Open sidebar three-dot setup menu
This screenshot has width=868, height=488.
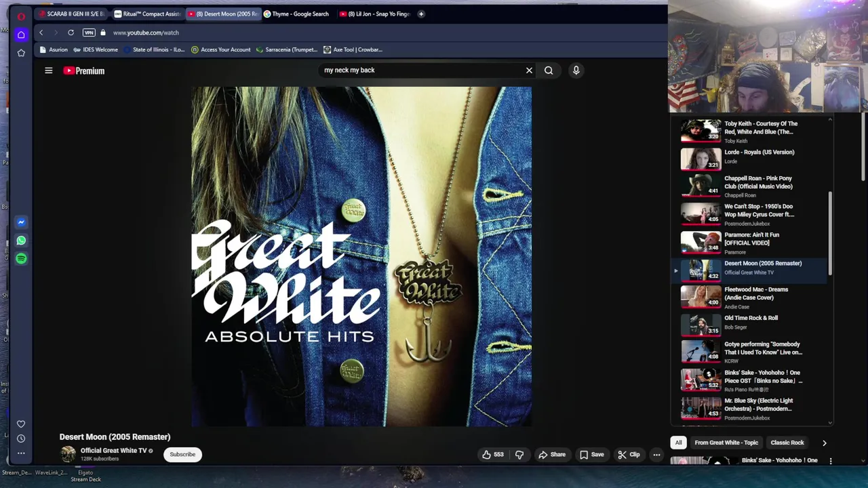point(21,453)
